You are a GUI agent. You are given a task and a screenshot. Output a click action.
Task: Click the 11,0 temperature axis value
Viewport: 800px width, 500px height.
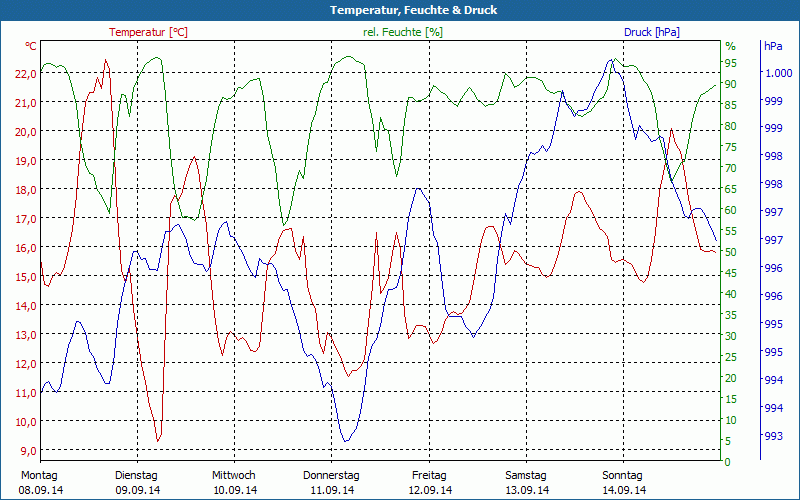26,393
